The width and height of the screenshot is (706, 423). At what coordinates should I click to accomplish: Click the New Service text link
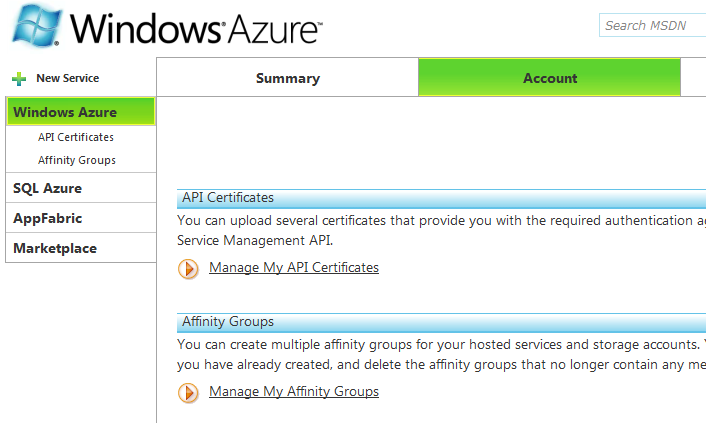pyautogui.click(x=68, y=78)
